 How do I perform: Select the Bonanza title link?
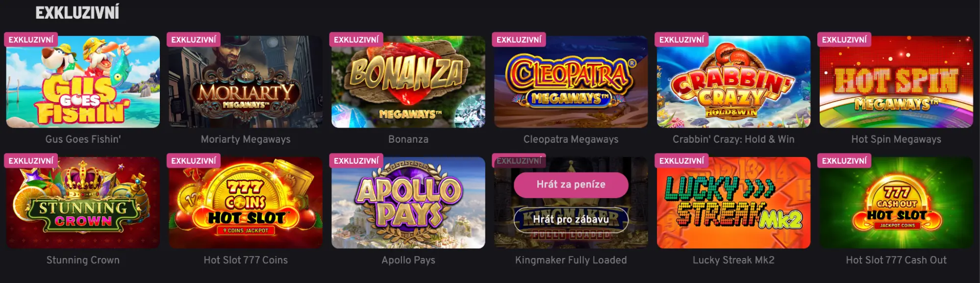[409, 139]
